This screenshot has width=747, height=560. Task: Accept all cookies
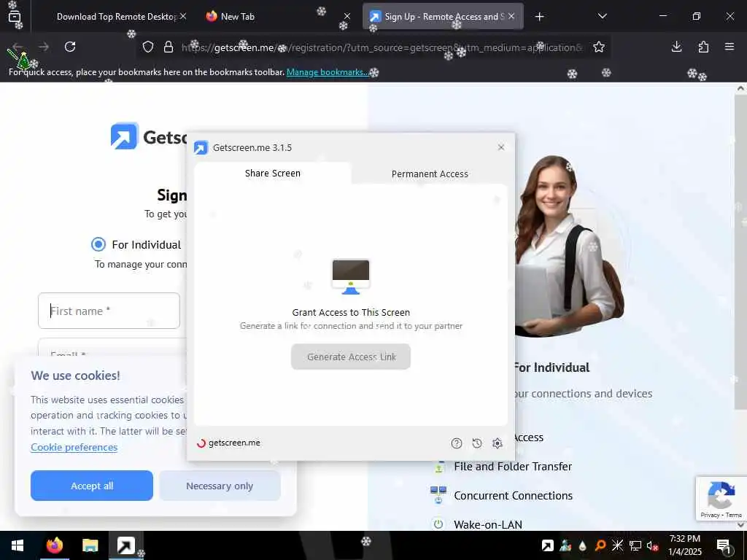[92, 486]
